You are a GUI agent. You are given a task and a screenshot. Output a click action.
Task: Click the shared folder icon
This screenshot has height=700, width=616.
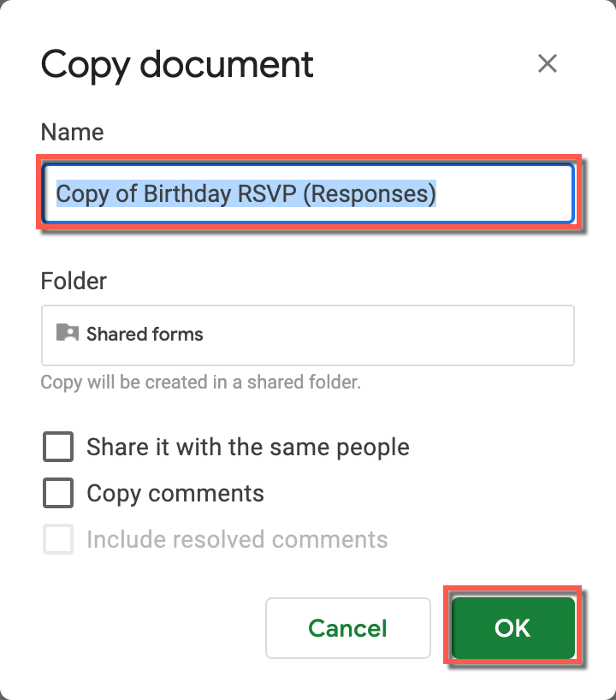point(68,335)
